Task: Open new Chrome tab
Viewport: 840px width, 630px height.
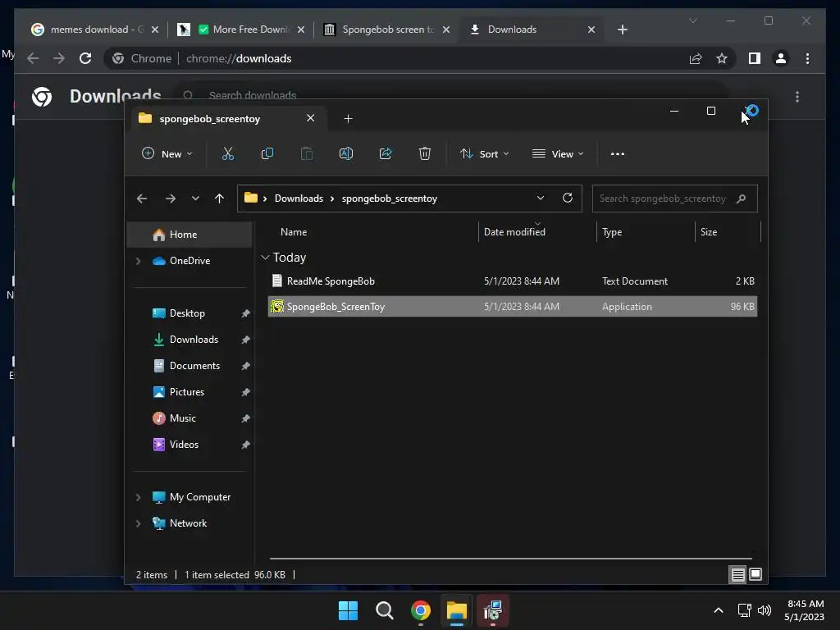Action: tap(622, 30)
